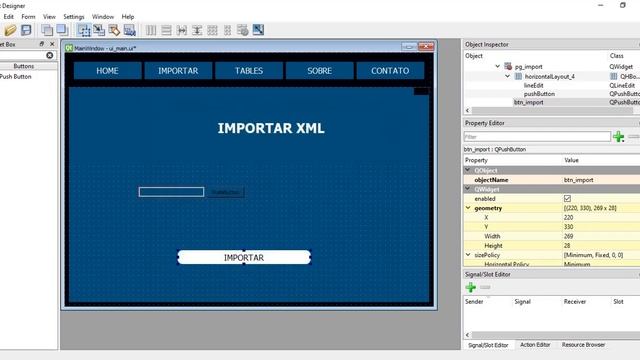640x360 pixels.
Task: Open the View menu
Action: [49, 17]
